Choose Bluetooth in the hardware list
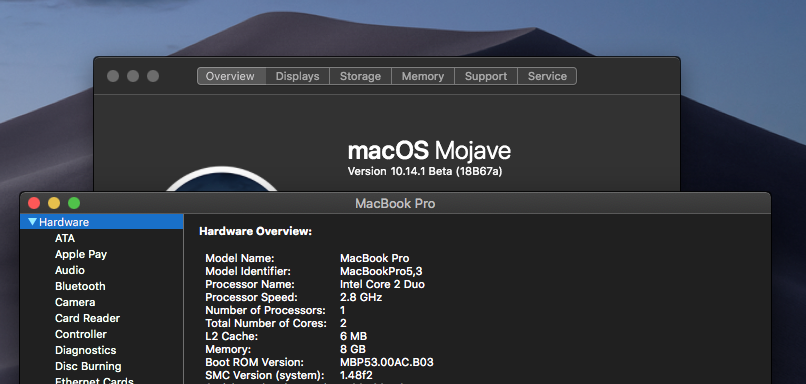Screen dimensions: 806x384 pyautogui.click(x=80, y=286)
